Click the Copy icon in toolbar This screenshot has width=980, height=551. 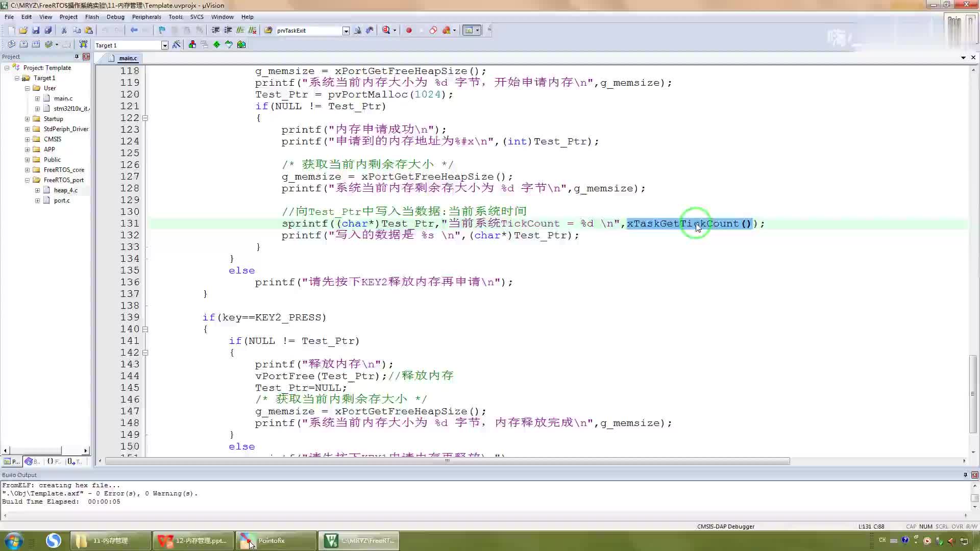[x=77, y=30]
